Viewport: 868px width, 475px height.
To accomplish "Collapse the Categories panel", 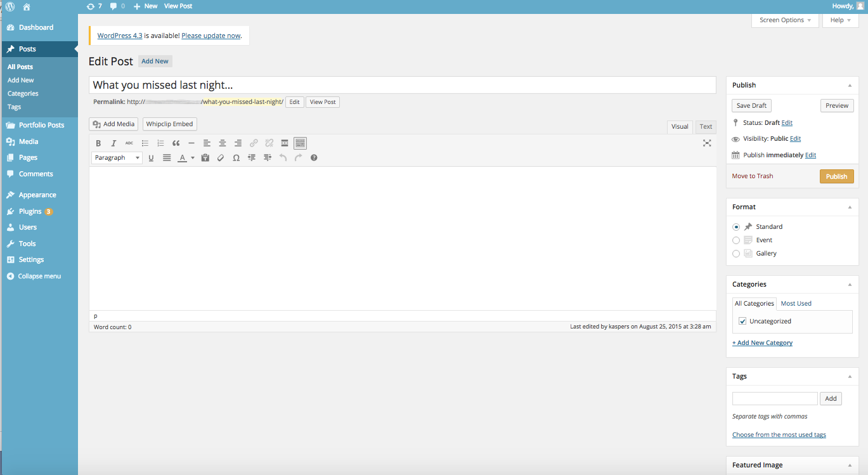I will [x=850, y=284].
